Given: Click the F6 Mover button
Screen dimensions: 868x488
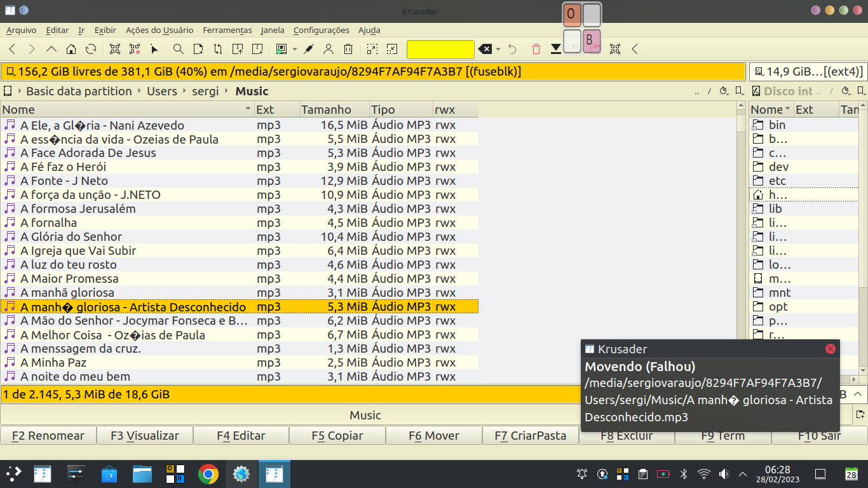Looking at the screenshot, I should click(x=434, y=436).
